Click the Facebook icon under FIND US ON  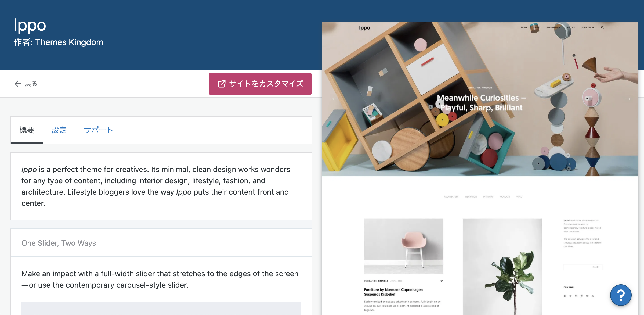(565, 296)
